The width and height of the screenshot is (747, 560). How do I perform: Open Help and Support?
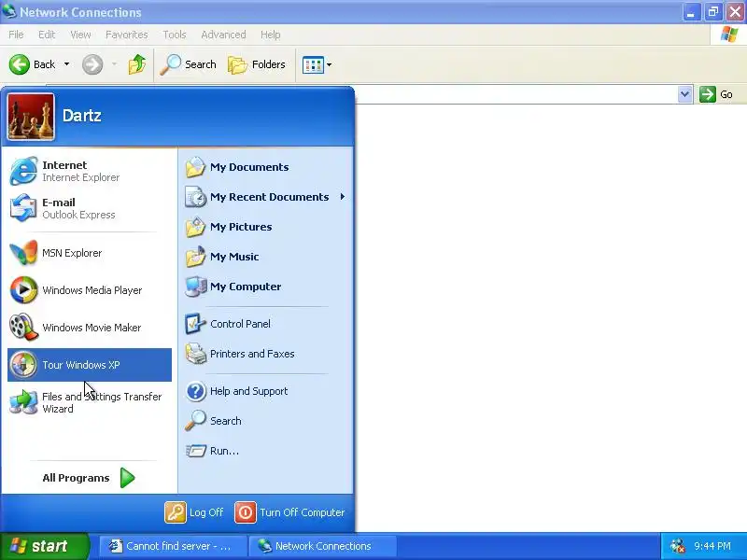(266, 391)
